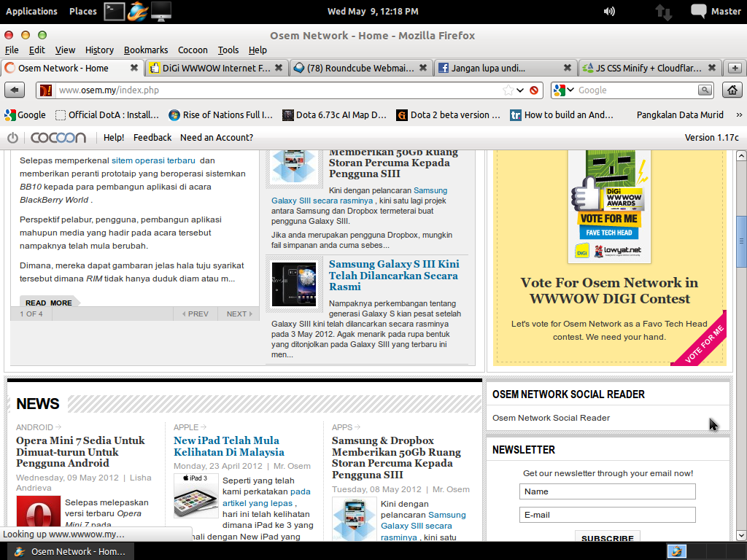
Task: Show more bookmarks with the chevron
Action: pos(739,114)
